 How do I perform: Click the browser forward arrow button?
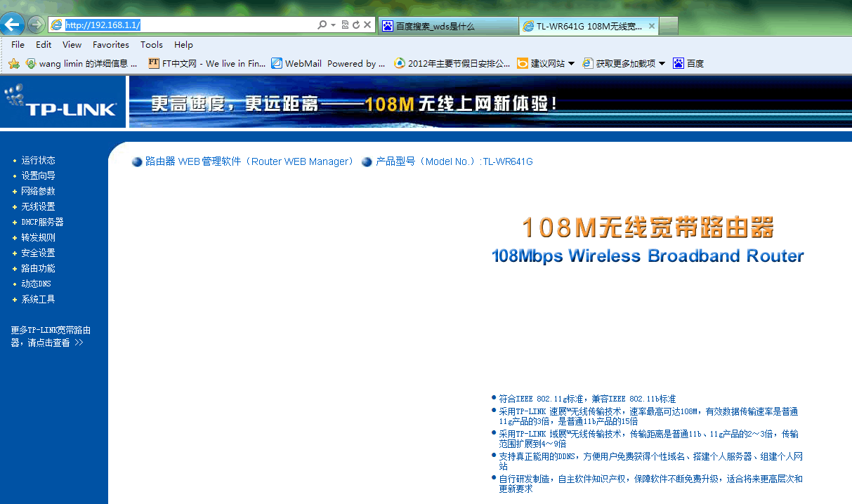pyautogui.click(x=36, y=25)
